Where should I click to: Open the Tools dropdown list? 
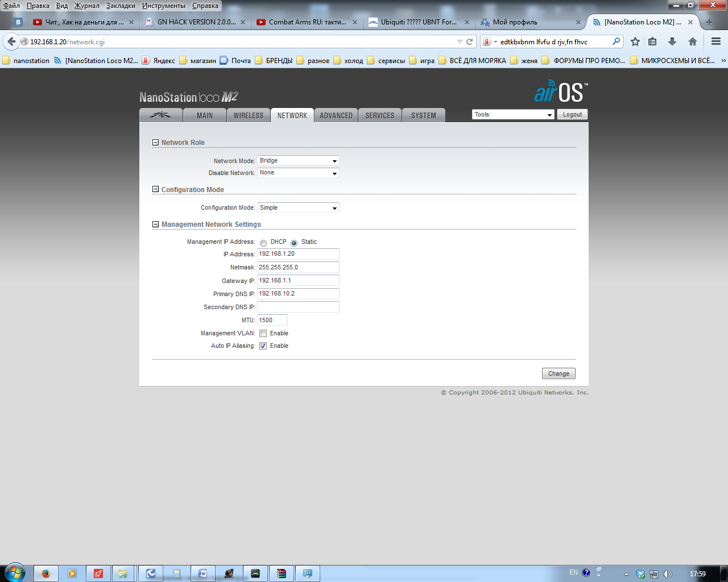513,115
